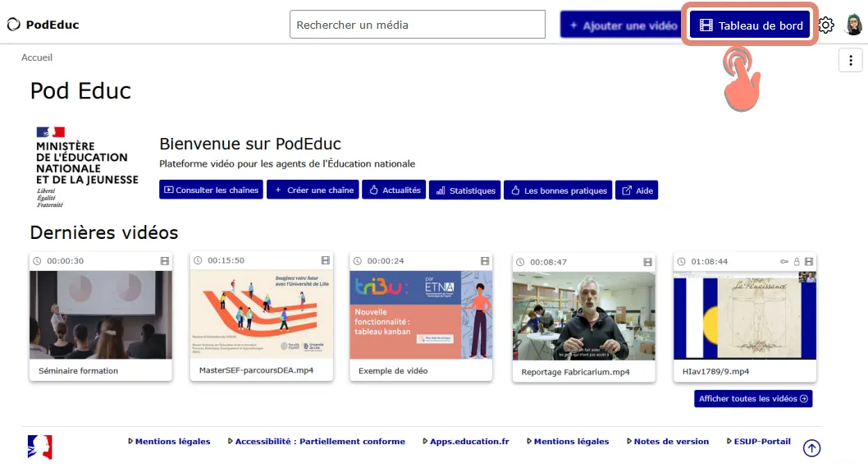Focus the Rechercher un média search field

click(418, 25)
